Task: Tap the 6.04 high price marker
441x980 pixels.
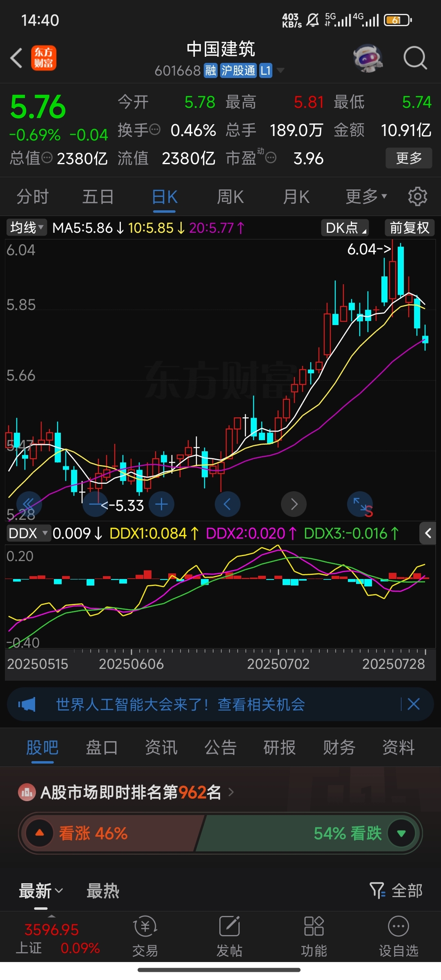Action: point(369,249)
